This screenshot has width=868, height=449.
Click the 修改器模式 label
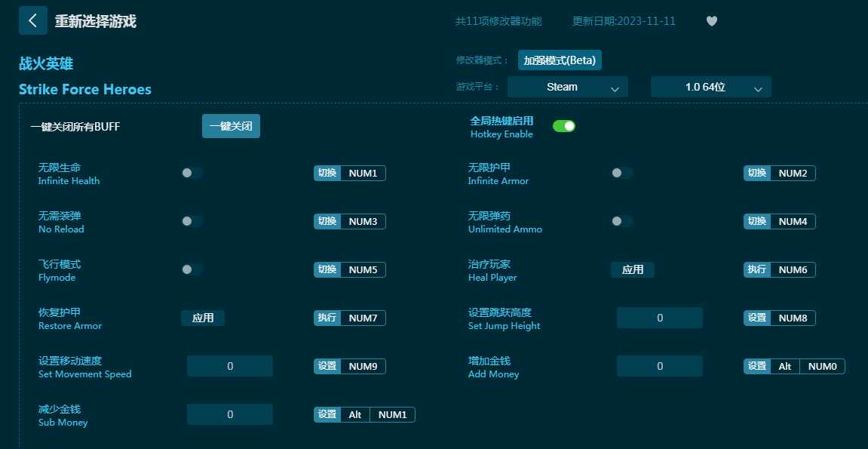(482, 60)
